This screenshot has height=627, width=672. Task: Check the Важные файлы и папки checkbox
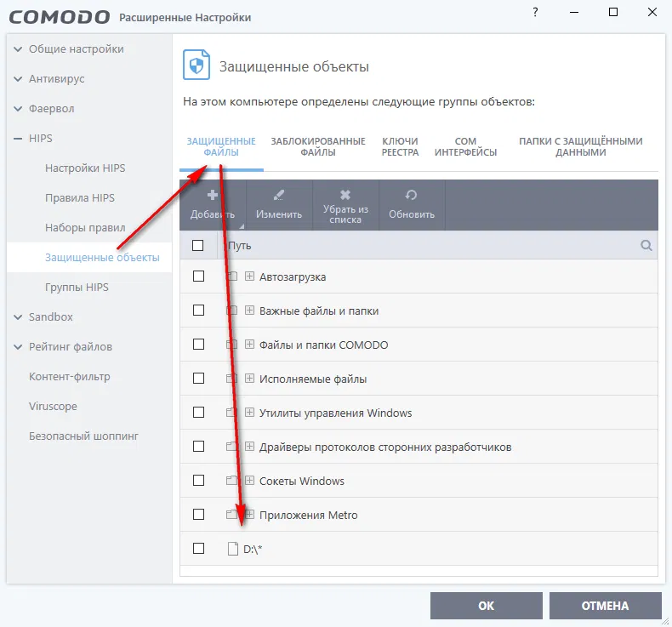click(198, 310)
